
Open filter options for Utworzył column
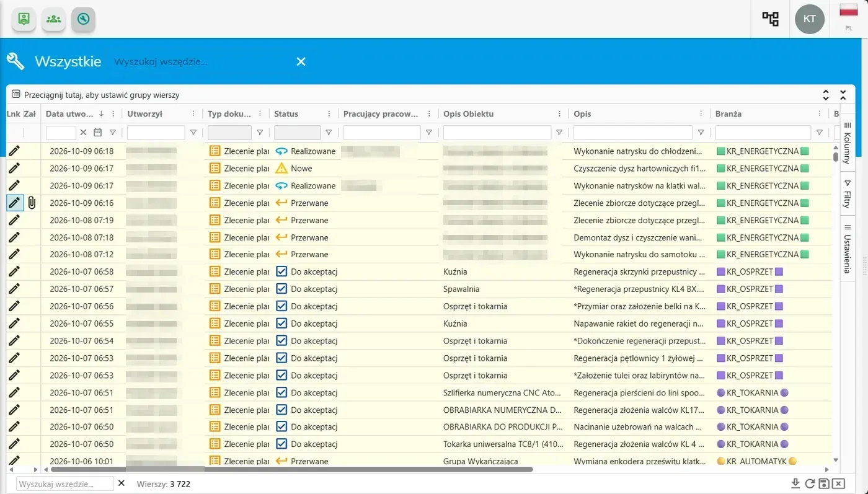click(193, 133)
